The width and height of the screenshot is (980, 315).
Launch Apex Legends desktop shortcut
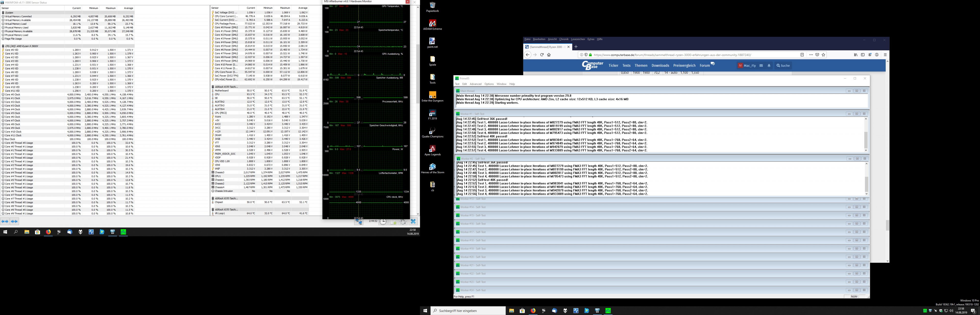point(433,150)
